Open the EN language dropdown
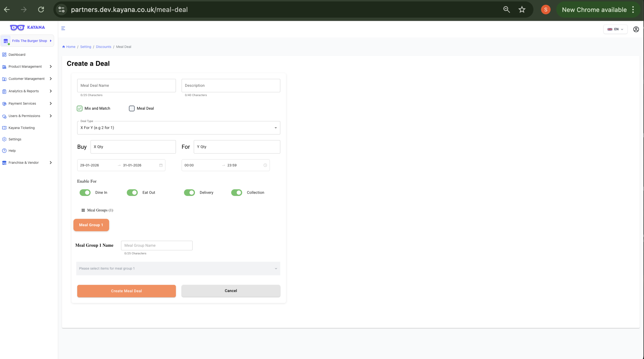Screen dimensions: 644x359 coord(615,29)
